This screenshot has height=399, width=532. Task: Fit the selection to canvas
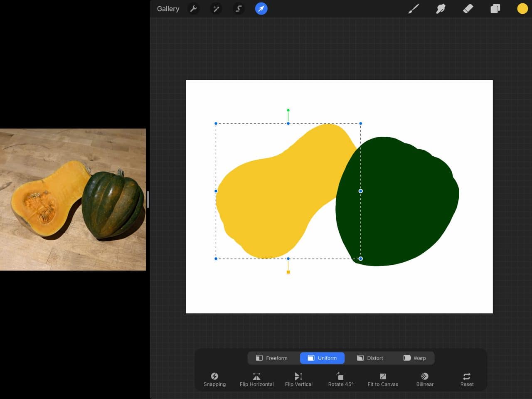coord(382,379)
